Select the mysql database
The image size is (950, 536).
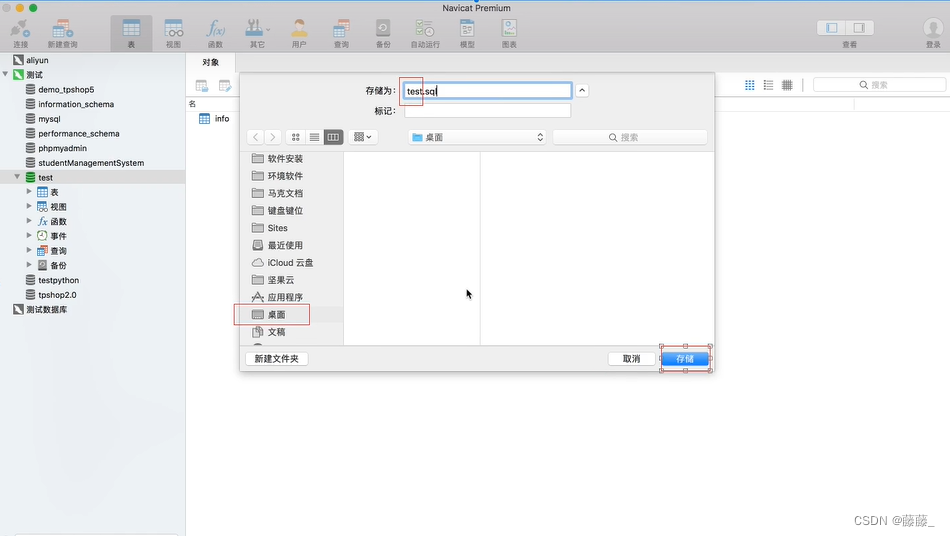[x=49, y=119]
